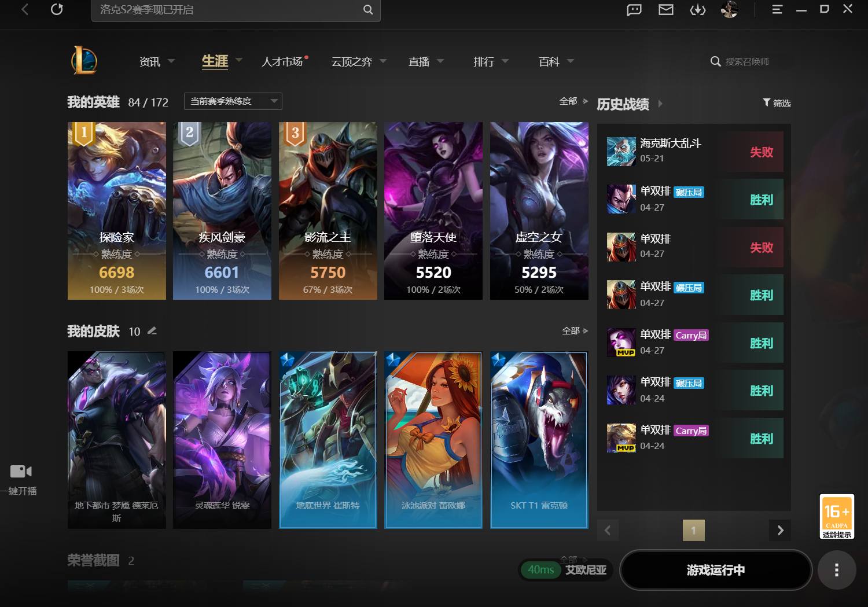Click the champion icon of the 海克斯大乱斗 match

coord(621,152)
